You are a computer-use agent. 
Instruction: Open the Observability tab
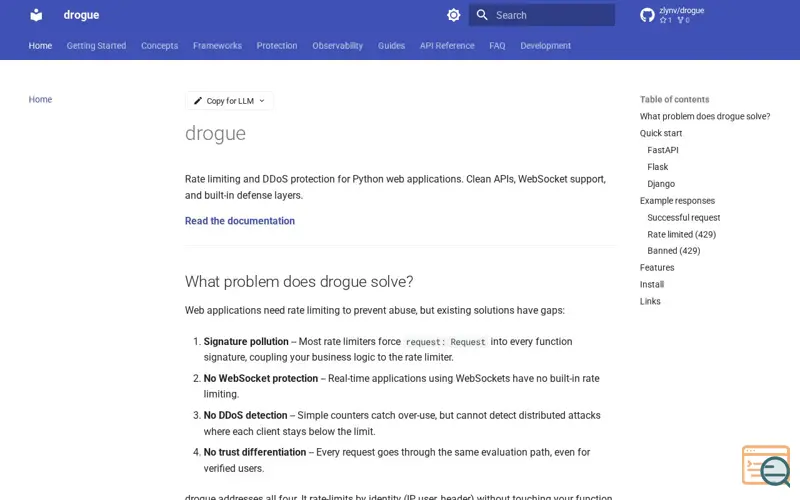(x=338, y=46)
